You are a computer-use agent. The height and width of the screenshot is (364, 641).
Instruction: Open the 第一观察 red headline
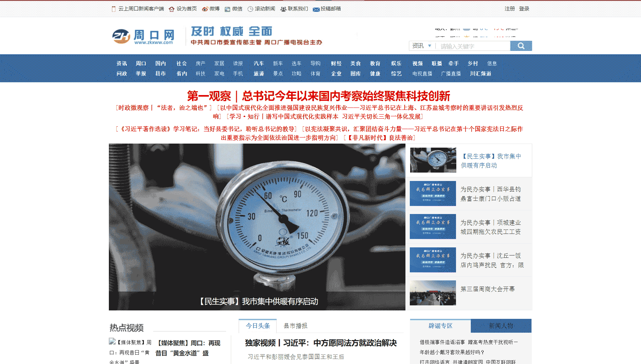coord(318,96)
